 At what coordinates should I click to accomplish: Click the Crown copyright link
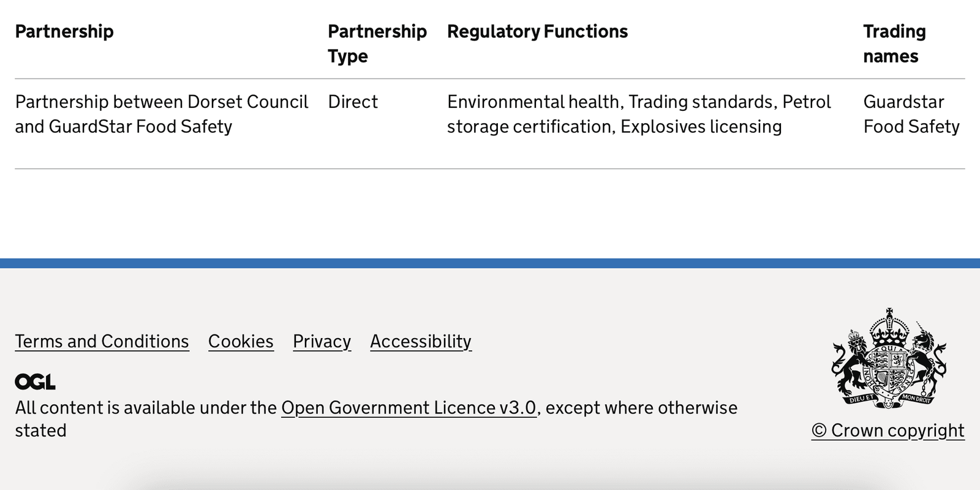click(888, 431)
